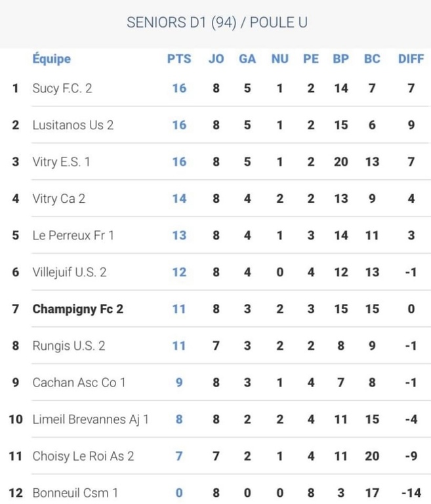Click the Seniors D1 (94) / Poule U title
Image resolution: width=431 pixels, height=504 pixels.
click(216, 23)
